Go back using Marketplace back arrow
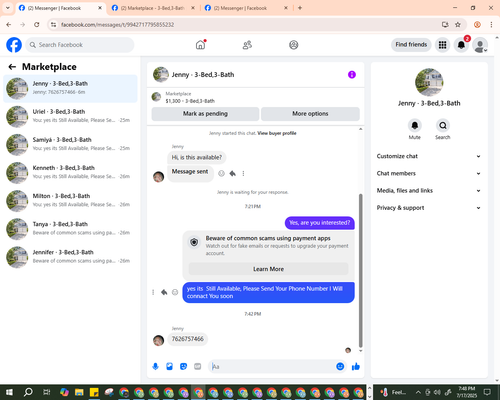 [12, 67]
